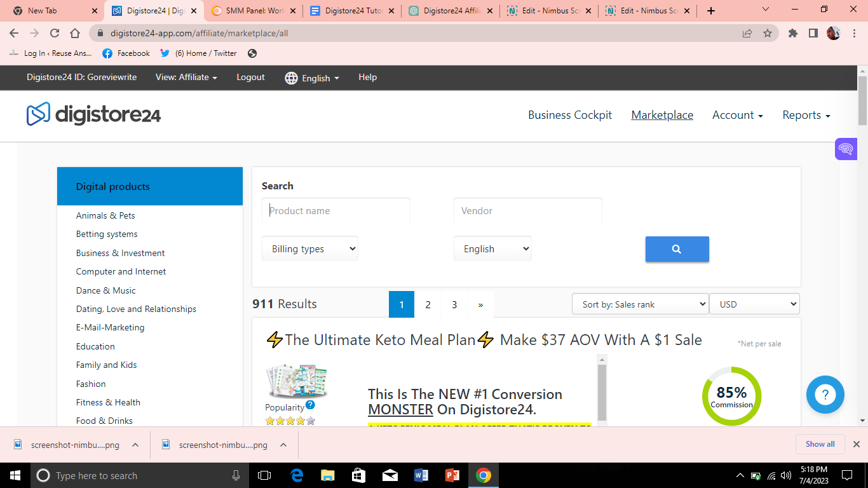This screenshot has width=868, height=488.
Task: Open a new tab with the plus icon
Action: [x=710, y=11]
